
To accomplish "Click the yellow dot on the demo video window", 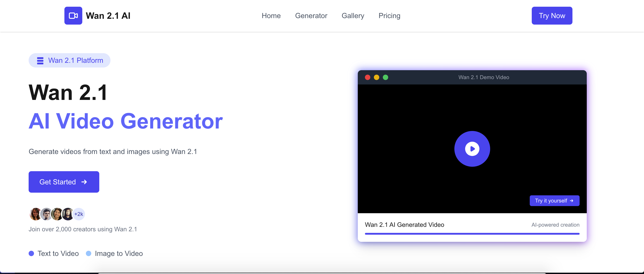I will tap(377, 77).
